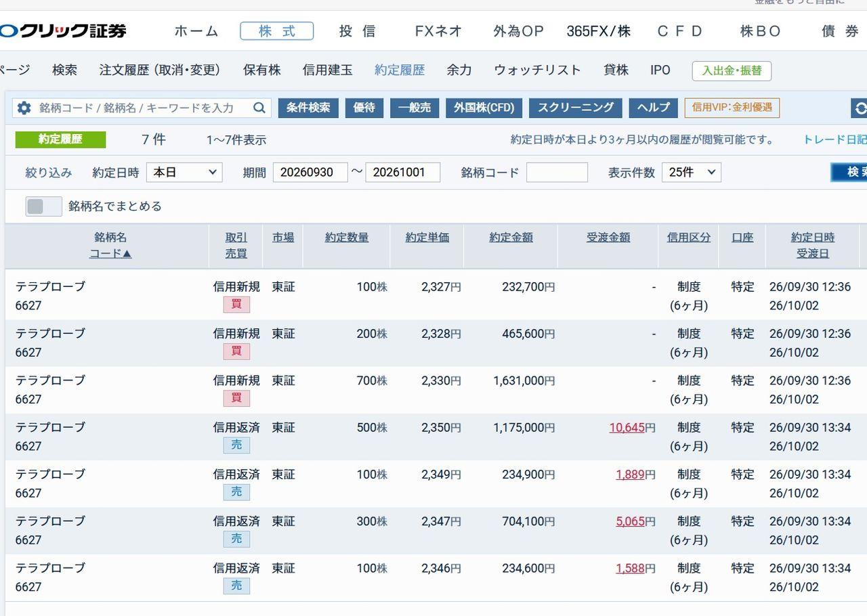The width and height of the screenshot is (867, 616).
Task: Open the 外為OP menu
Action: tap(518, 31)
